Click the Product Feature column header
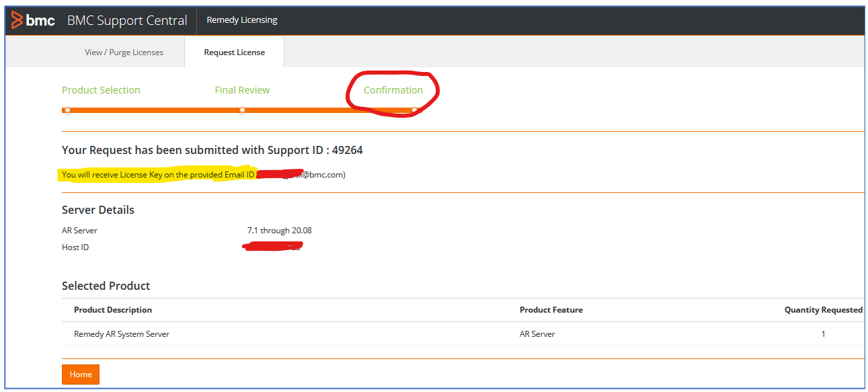 tap(551, 310)
